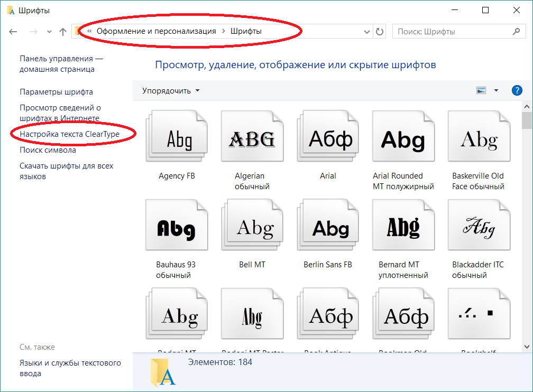Open Настройка текста ClearType link
533x392 pixels.
pos(69,134)
